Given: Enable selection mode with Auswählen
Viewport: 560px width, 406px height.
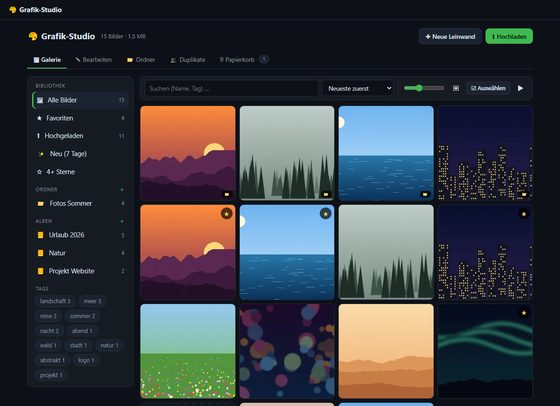Looking at the screenshot, I should tap(488, 88).
